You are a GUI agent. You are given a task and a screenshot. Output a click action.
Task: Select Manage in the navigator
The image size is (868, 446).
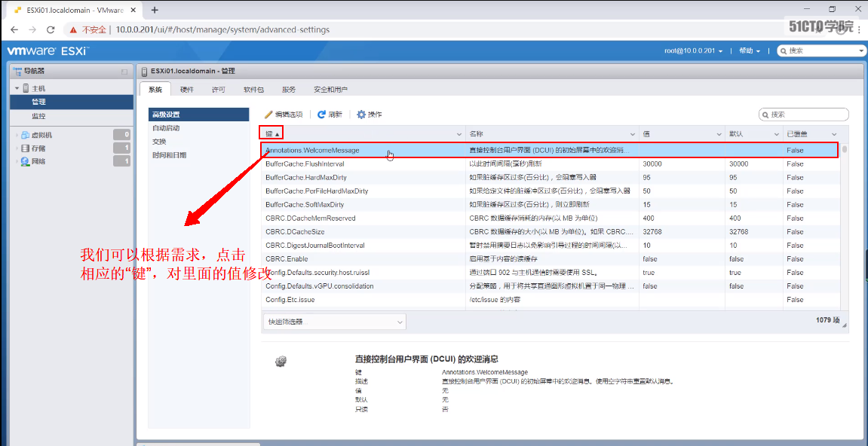coord(72,102)
